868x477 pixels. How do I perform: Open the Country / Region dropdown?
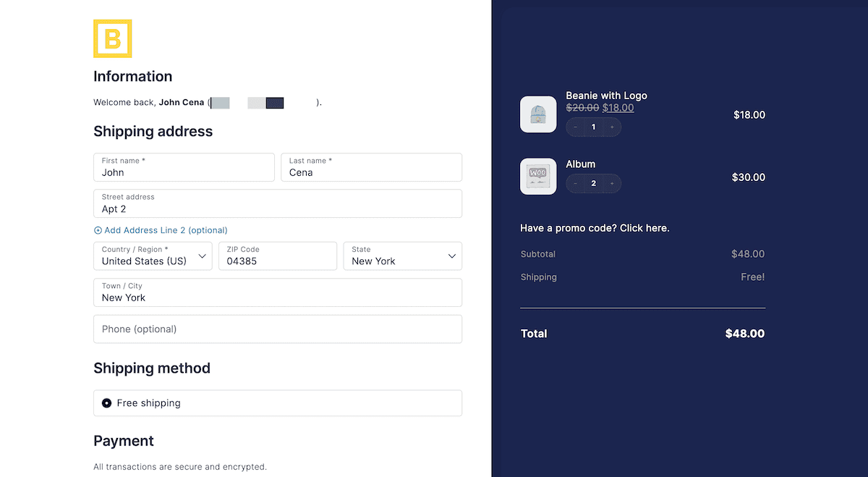click(153, 256)
